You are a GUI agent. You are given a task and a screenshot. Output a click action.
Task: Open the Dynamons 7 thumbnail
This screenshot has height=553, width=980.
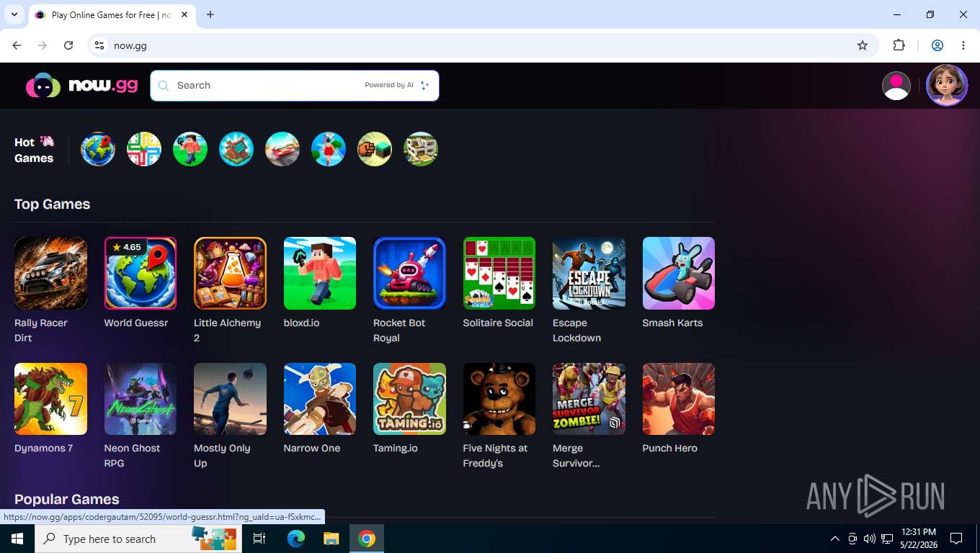click(50, 399)
